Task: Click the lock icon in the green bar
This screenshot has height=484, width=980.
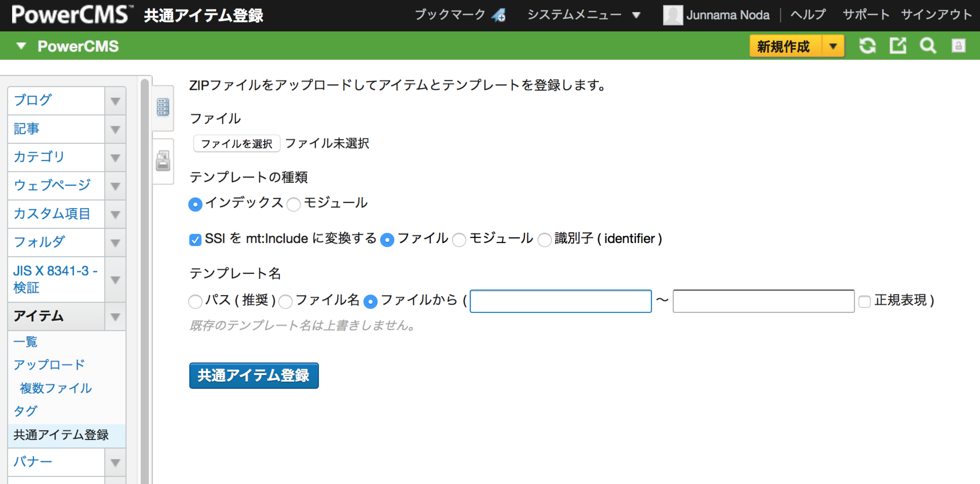Action: pos(958,46)
